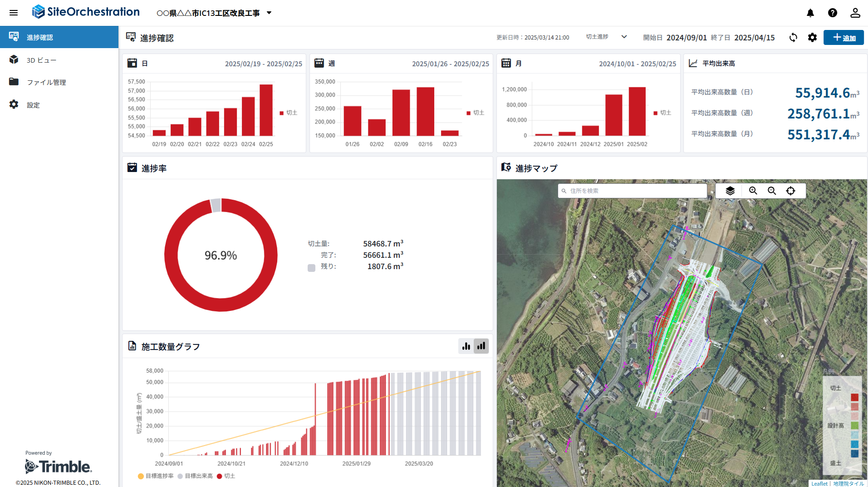This screenshot has width=868, height=487.
Task: Open the hamburger navigation menu
Action: coord(14,13)
